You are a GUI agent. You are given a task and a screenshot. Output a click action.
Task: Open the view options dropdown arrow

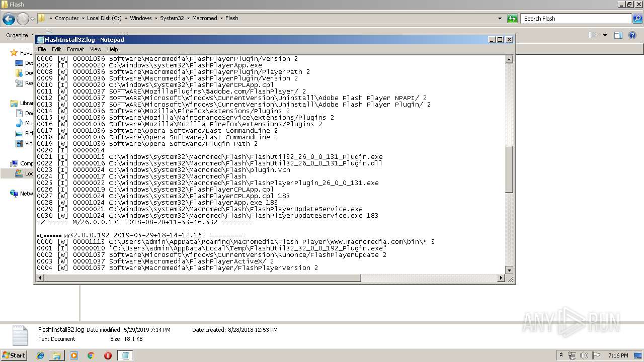[x=605, y=35]
